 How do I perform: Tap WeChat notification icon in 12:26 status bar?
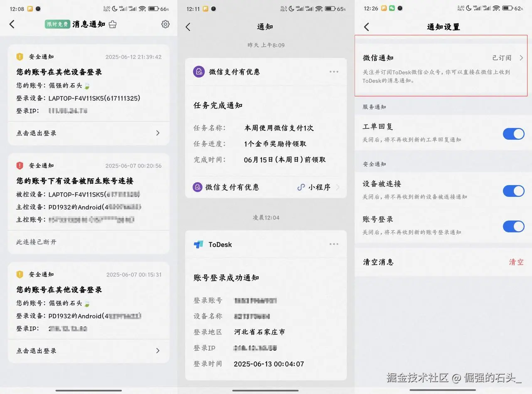(392, 8)
